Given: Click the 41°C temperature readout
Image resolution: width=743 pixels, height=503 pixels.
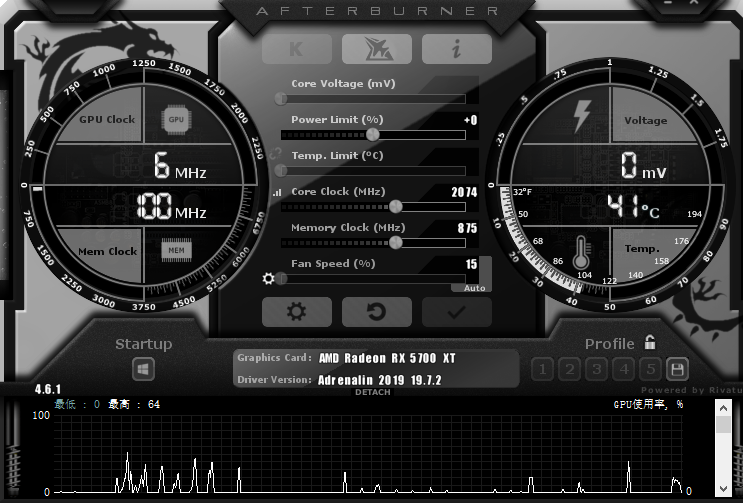Looking at the screenshot, I should pos(634,207).
